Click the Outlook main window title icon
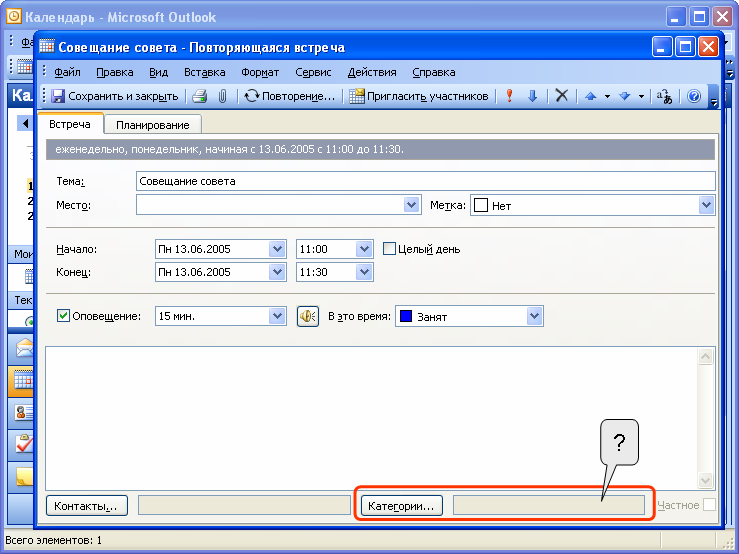The image size is (739, 554). pos(14,16)
